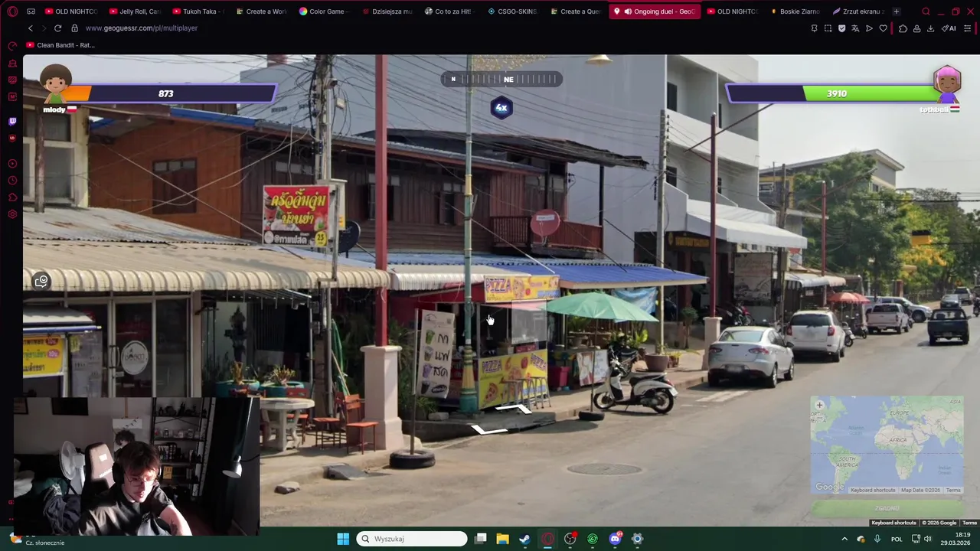Move forward using the street arrow

coord(515,409)
